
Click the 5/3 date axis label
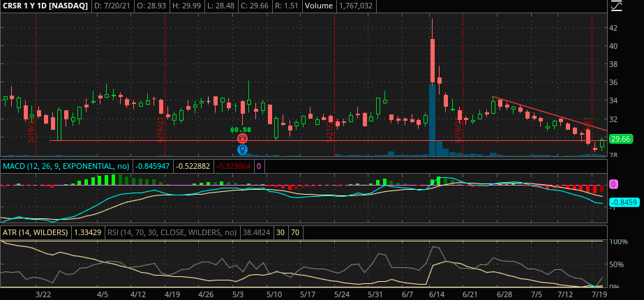tap(239, 294)
